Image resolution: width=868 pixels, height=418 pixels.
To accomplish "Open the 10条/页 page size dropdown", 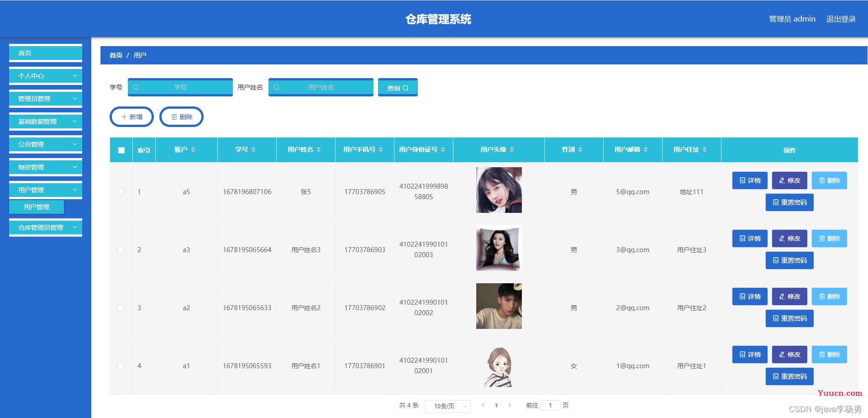I will coord(448,406).
